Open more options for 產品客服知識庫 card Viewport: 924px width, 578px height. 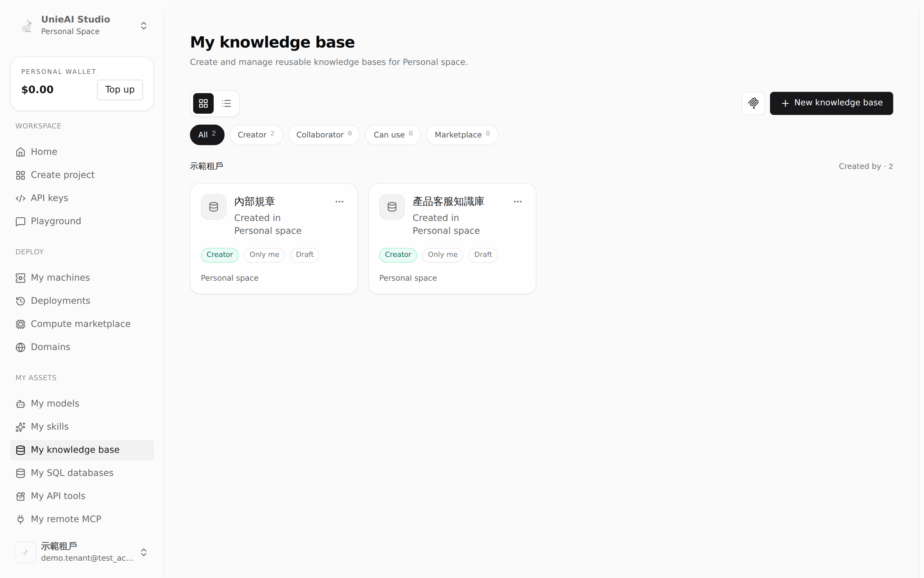coord(518,201)
